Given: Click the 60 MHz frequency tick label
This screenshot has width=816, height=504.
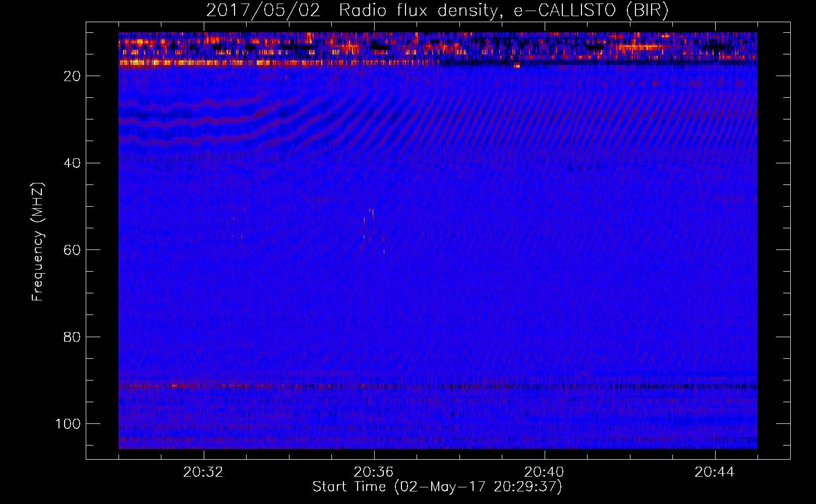Looking at the screenshot, I should tap(72, 250).
